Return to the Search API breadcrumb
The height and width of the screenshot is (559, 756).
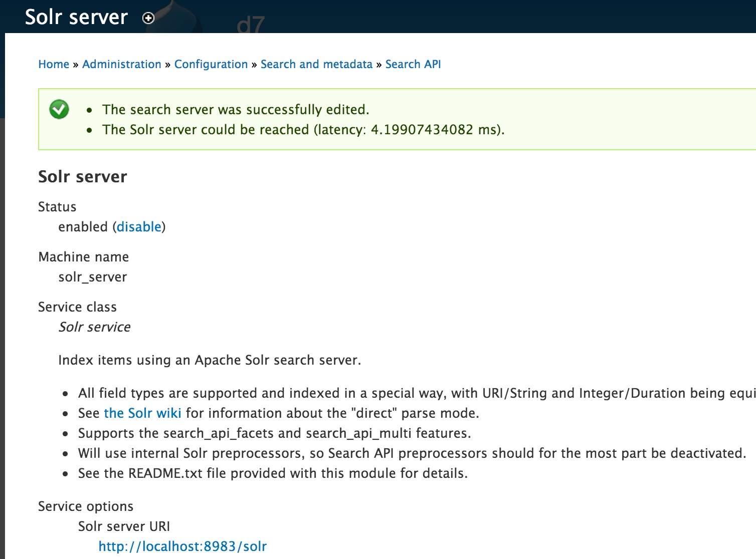tap(413, 64)
